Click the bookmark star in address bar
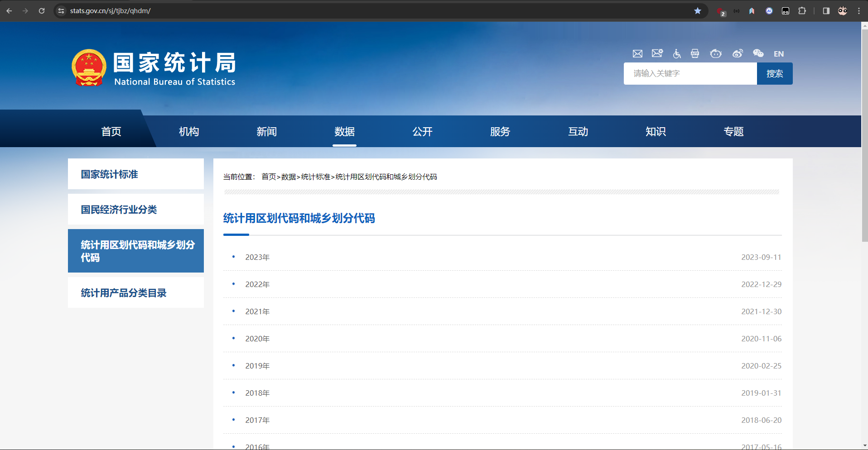 698,11
